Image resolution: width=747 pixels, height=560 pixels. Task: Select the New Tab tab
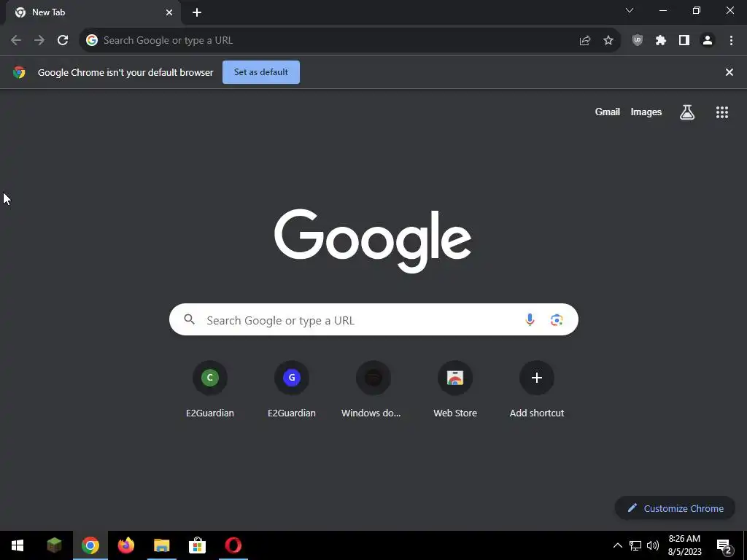[x=93, y=12]
